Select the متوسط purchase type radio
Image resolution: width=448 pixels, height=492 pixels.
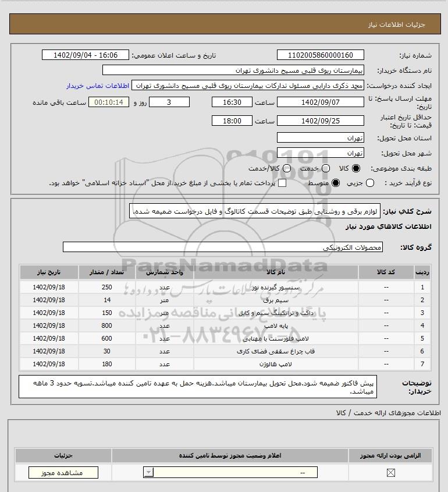[336, 183]
